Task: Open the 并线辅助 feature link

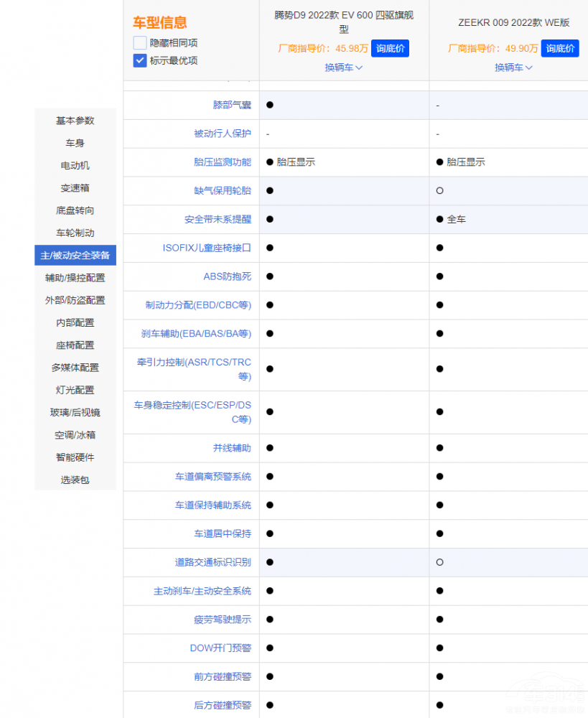Action: (x=232, y=448)
